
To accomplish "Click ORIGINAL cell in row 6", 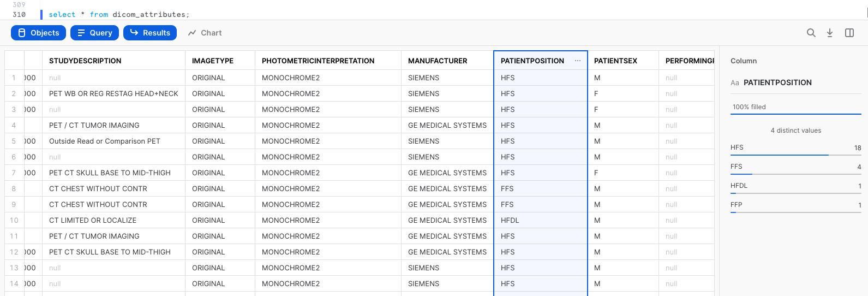I will tap(220, 157).
